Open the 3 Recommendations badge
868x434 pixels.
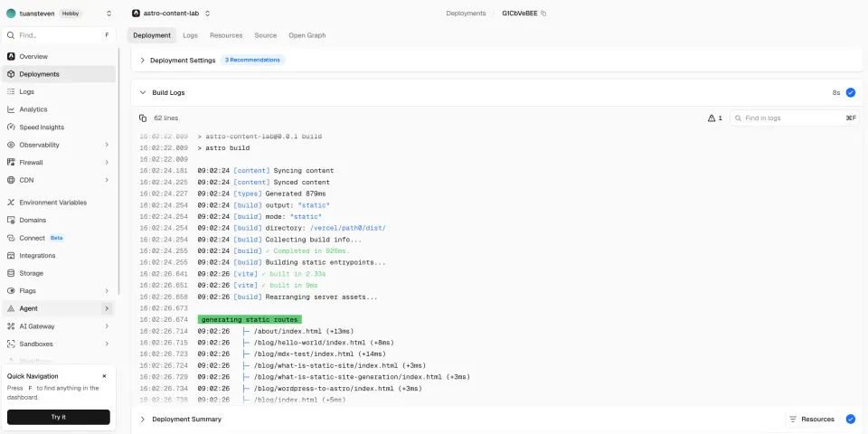click(252, 61)
